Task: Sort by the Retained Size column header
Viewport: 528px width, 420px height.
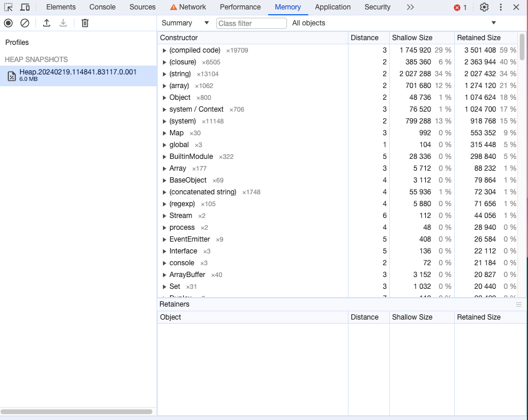Action: click(478, 37)
